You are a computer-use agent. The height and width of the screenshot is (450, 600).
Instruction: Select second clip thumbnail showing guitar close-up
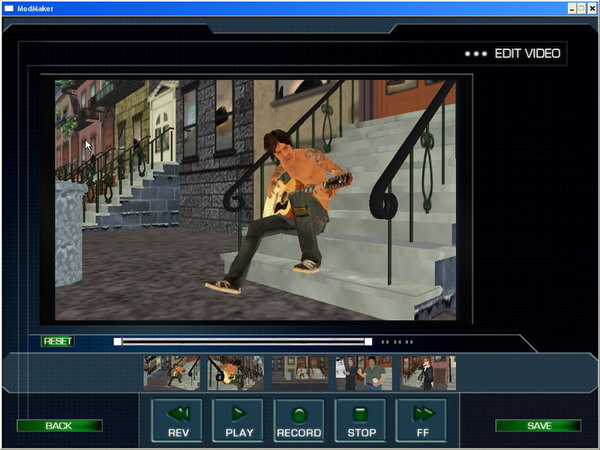tap(236, 373)
